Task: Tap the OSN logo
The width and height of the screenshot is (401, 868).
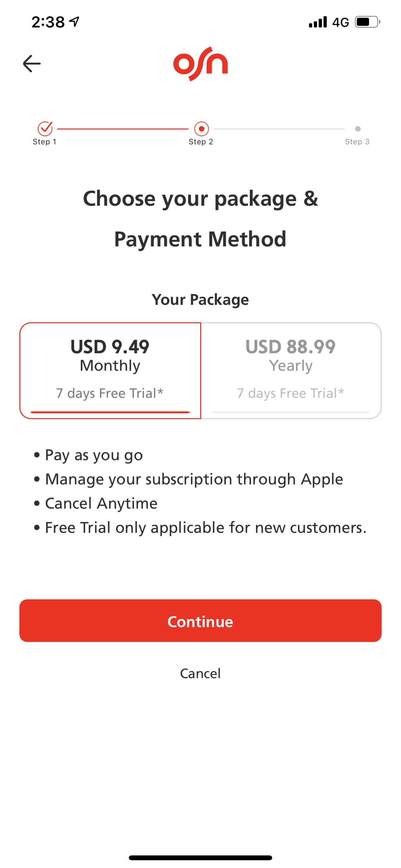Action: point(200,64)
